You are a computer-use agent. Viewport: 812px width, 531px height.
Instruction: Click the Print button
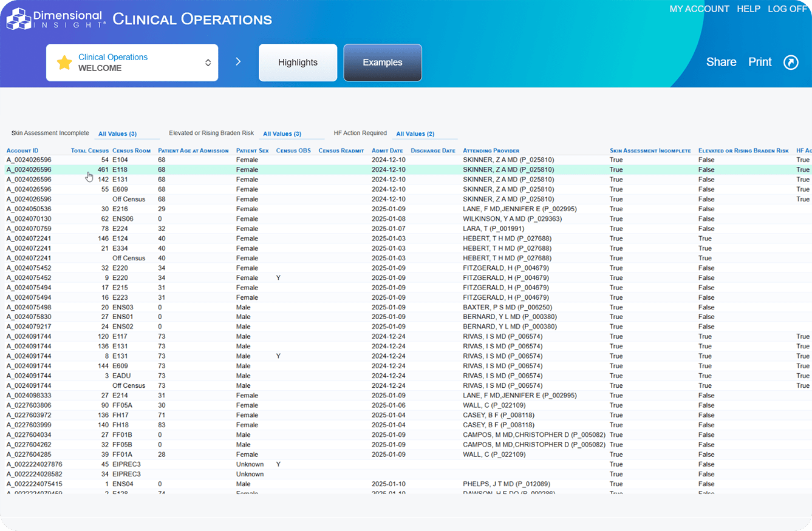click(760, 63)
